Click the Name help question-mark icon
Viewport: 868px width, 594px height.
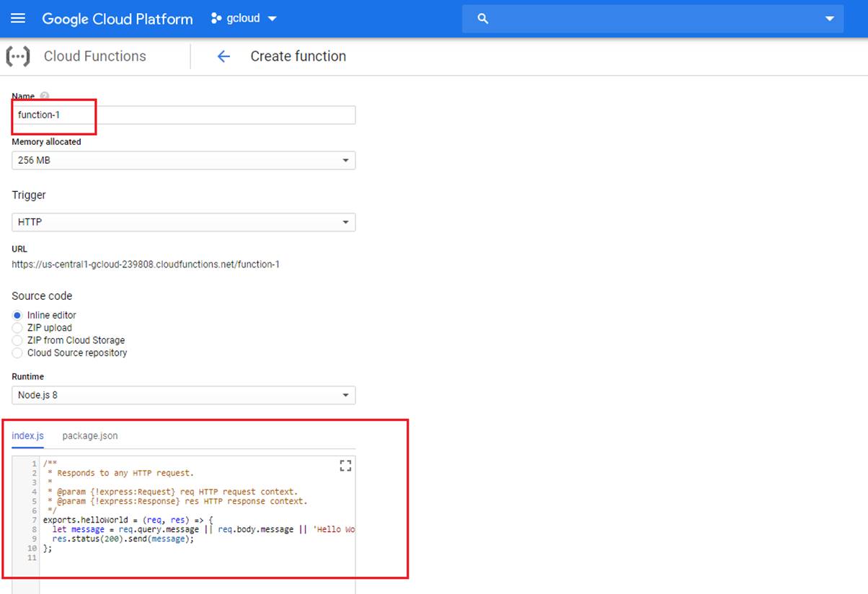click(x=45, y=96)
